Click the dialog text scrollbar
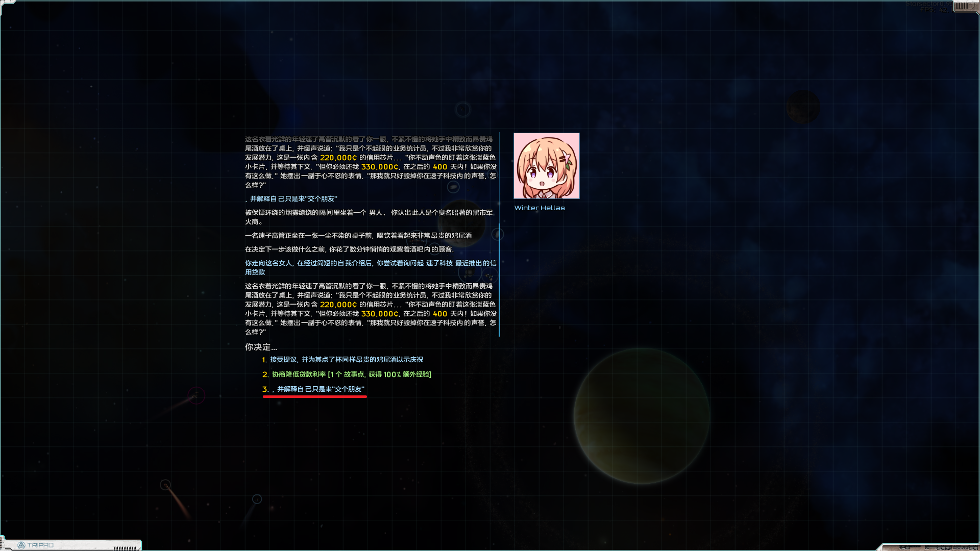The image size is (980, 551). click(499, 280)
